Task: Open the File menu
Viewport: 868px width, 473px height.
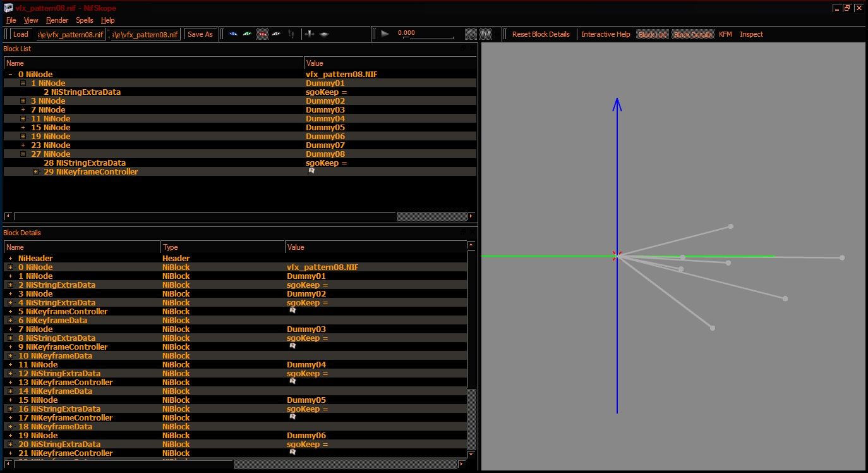Action: click(11, 20)
